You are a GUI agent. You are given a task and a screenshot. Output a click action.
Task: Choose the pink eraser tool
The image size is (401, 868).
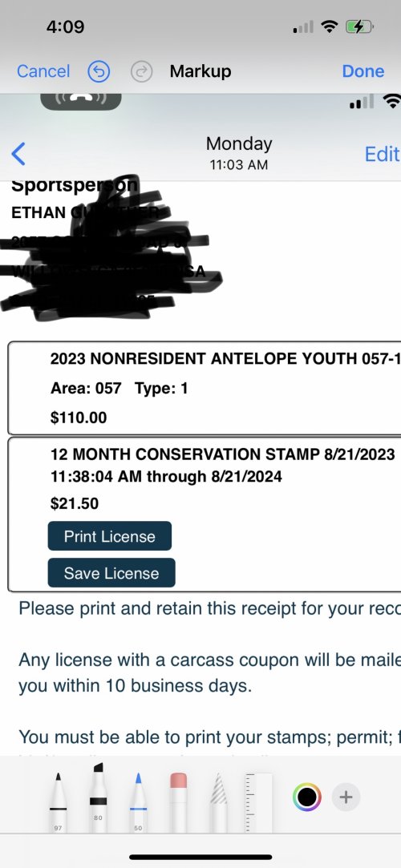[178, 802]
